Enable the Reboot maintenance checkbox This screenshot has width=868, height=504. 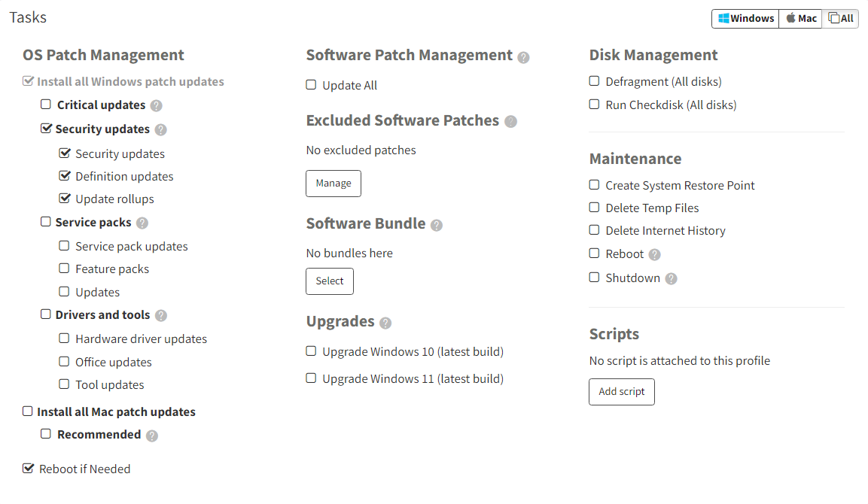[x=595, y=254]
